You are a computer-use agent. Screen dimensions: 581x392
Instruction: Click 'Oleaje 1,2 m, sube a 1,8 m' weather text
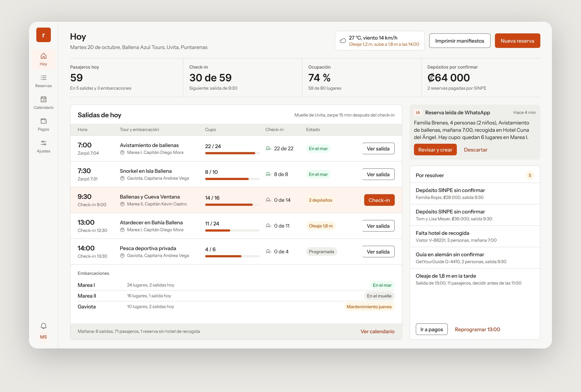(384, 44)
